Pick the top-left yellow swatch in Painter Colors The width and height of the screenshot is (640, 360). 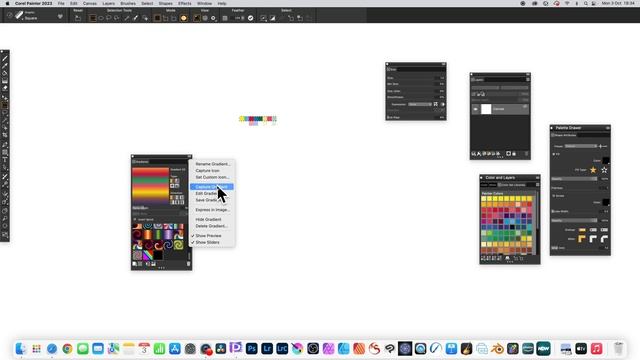(484, 199)
